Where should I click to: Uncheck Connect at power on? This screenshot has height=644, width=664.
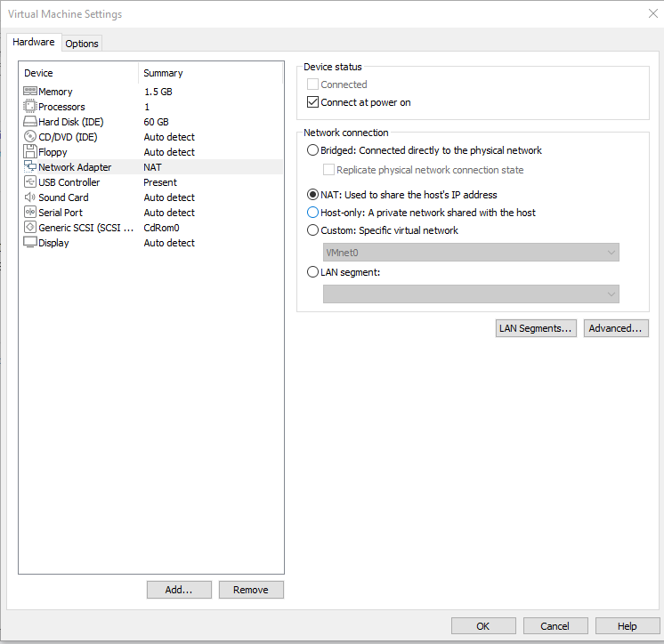(312, 102)
